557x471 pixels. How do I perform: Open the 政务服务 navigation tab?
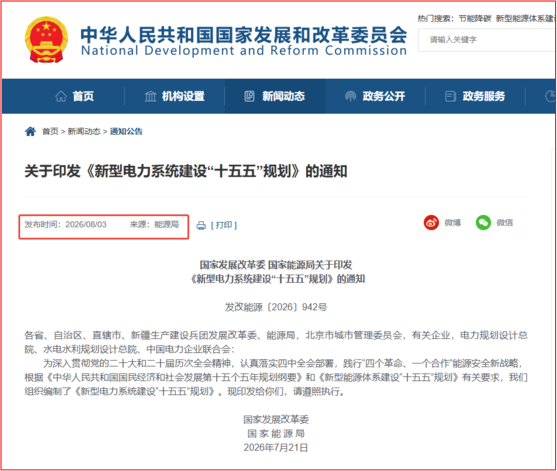[x=475, y=96]
